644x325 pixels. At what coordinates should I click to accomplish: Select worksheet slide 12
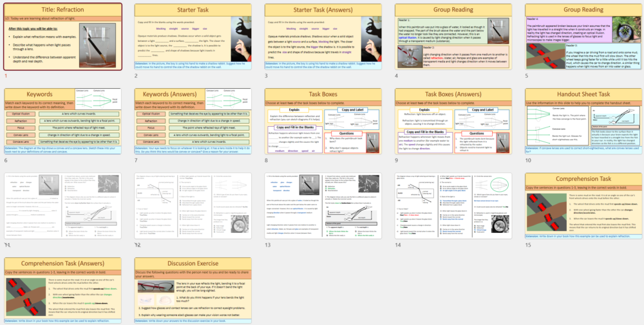193,205
